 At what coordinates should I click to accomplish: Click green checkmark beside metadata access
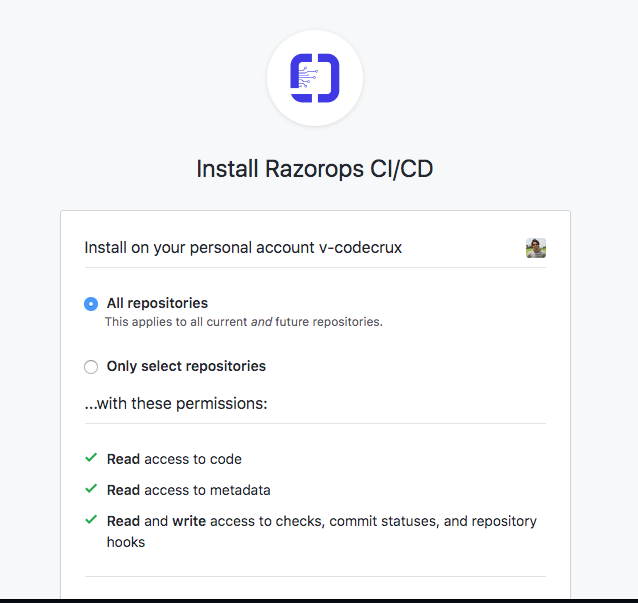(91, 488)
